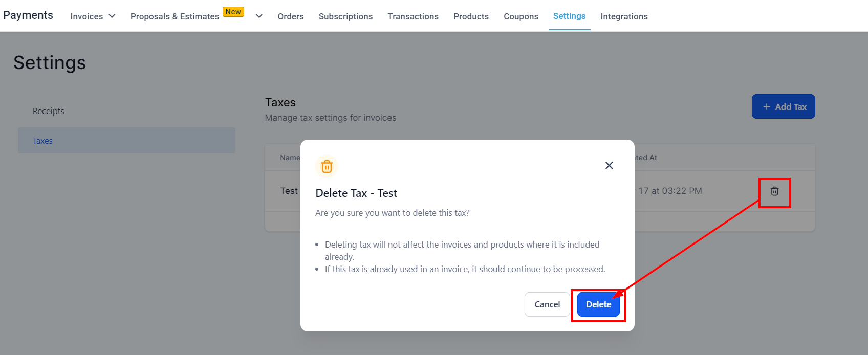The width and height of the screenshot is (868, 355).
Task: Click the New badge near Proposals
Action: point(233,12)
